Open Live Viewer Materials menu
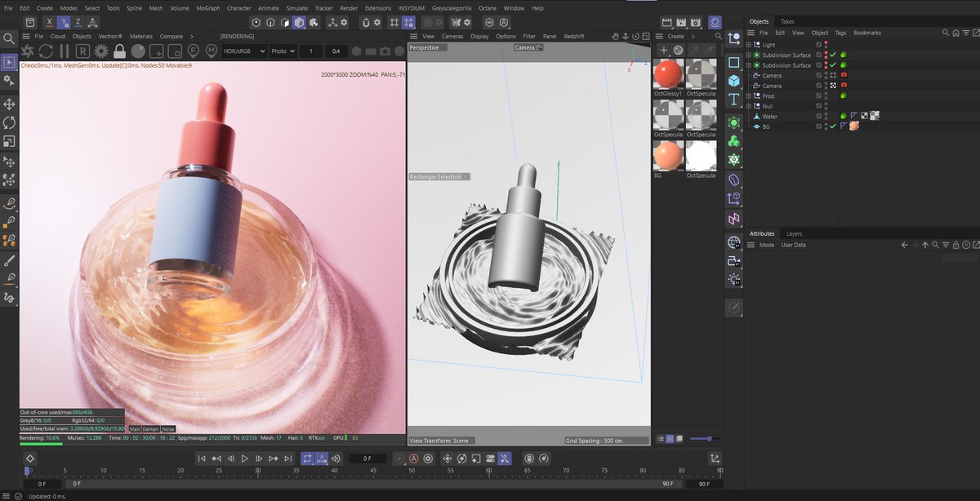This screenshot has width=980, height=501. [x=141, y=36]
